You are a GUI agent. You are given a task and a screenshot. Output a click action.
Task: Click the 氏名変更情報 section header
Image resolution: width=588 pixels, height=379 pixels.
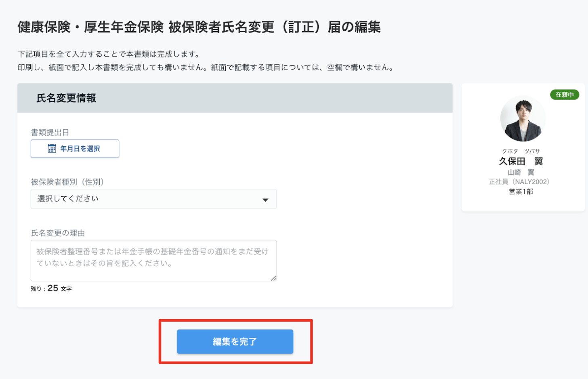coord(66,98)
